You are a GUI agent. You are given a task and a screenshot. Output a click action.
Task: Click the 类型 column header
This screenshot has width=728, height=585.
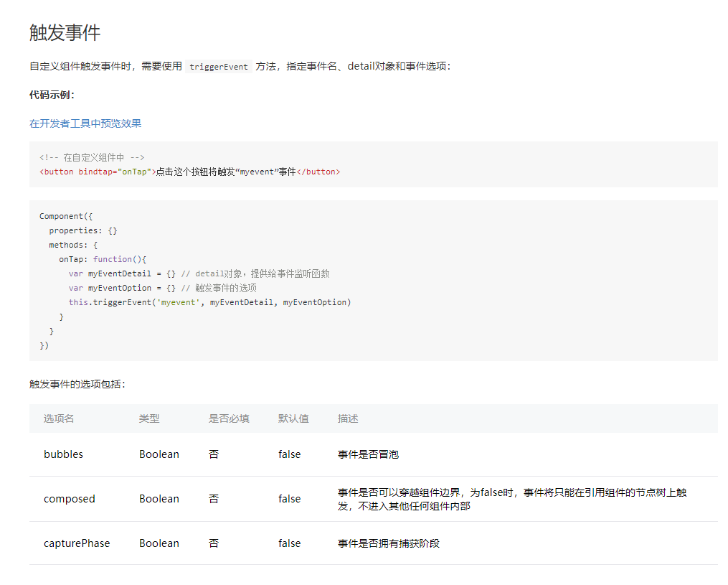149,418
